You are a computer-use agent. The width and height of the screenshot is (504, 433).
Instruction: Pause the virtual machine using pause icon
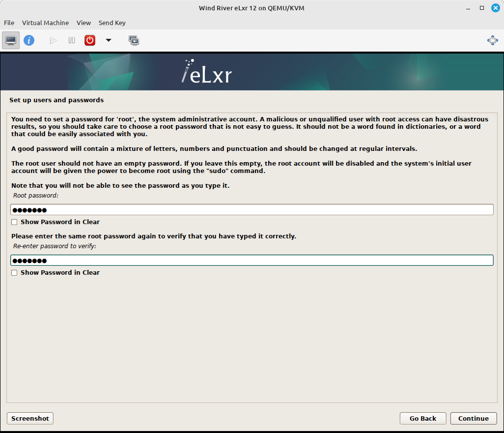tap(71, 40)
